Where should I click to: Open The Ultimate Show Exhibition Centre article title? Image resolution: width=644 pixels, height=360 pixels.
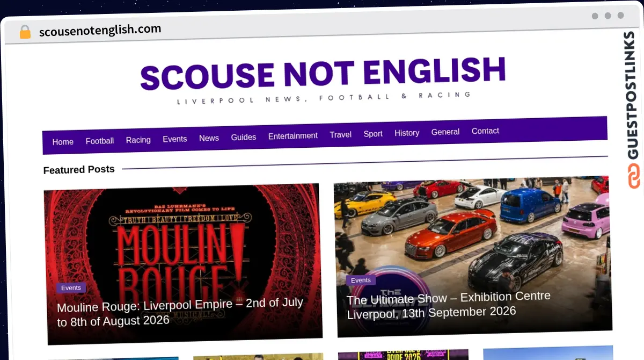click(x=449, y=304)
